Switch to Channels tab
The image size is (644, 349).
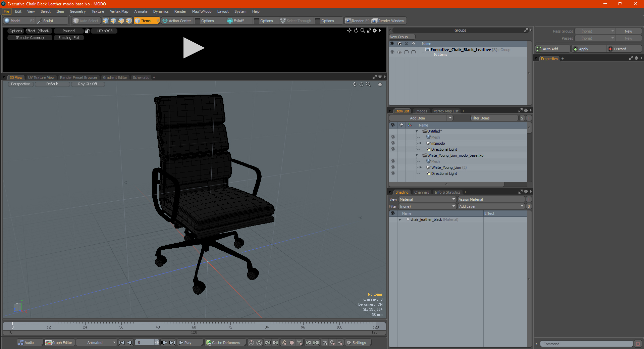pos(421,192)
